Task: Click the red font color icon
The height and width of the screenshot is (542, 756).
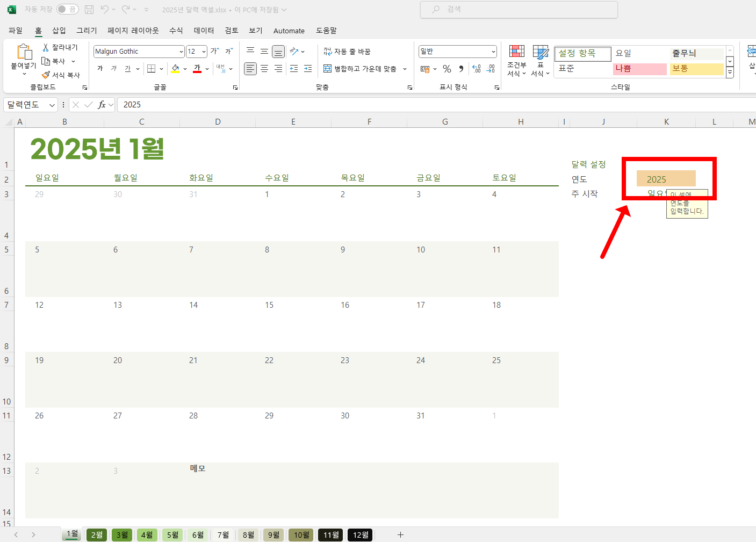Action: [x=197, y=68]
